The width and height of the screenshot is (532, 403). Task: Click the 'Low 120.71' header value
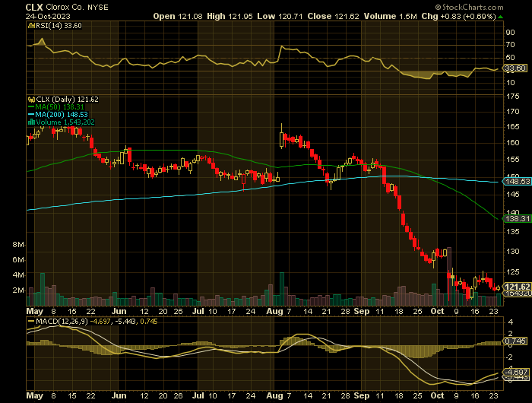click(280, 16)
